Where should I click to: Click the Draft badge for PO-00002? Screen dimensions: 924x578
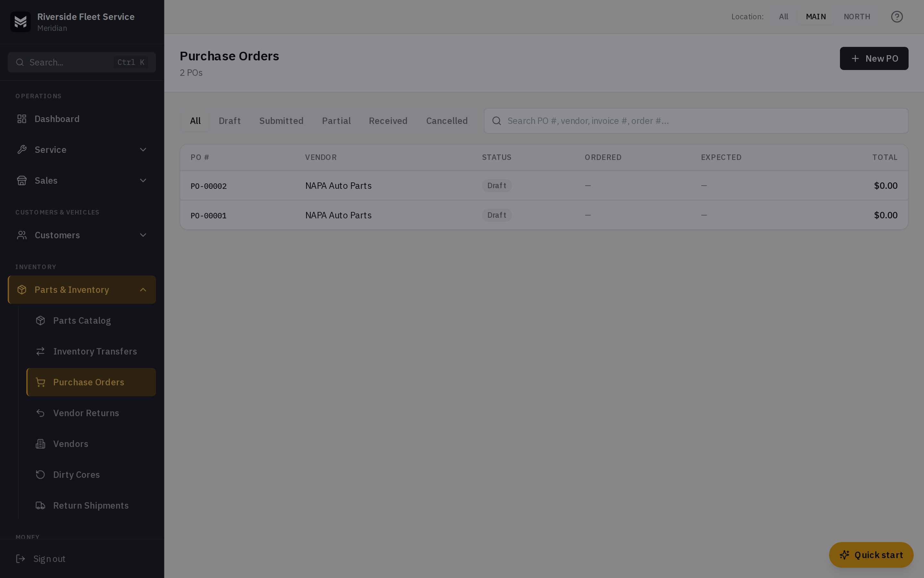pyautogui.click(x=496, y=186)
